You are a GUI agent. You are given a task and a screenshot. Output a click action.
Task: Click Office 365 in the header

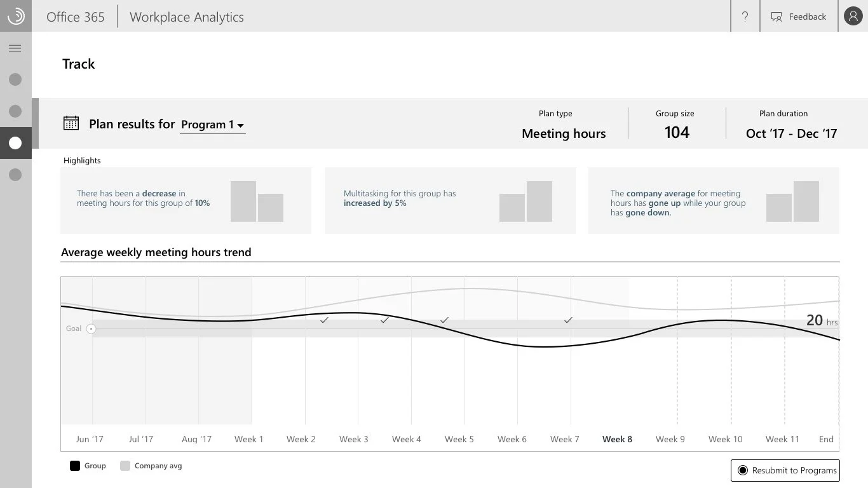coord(75,17)
